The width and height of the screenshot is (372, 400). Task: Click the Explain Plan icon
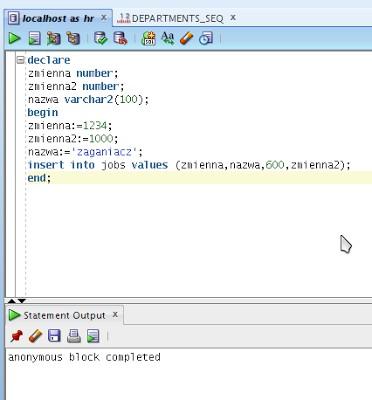coord(54,38)
